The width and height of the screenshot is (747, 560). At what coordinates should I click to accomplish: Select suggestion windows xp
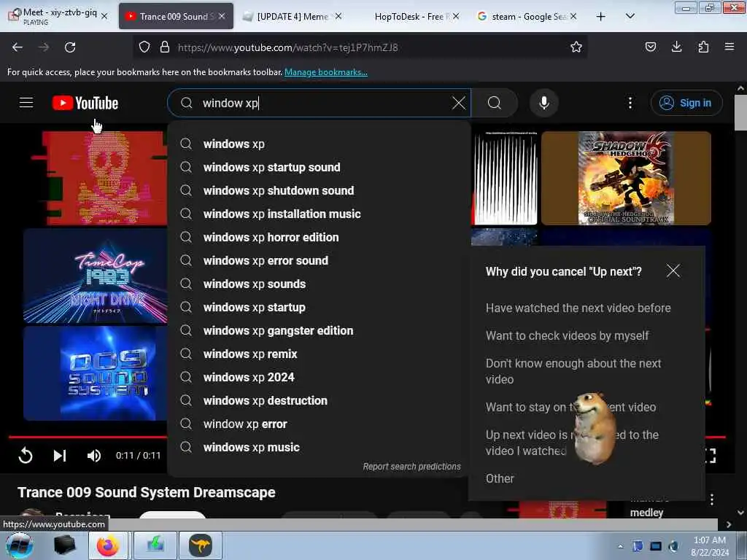(320, 144)
